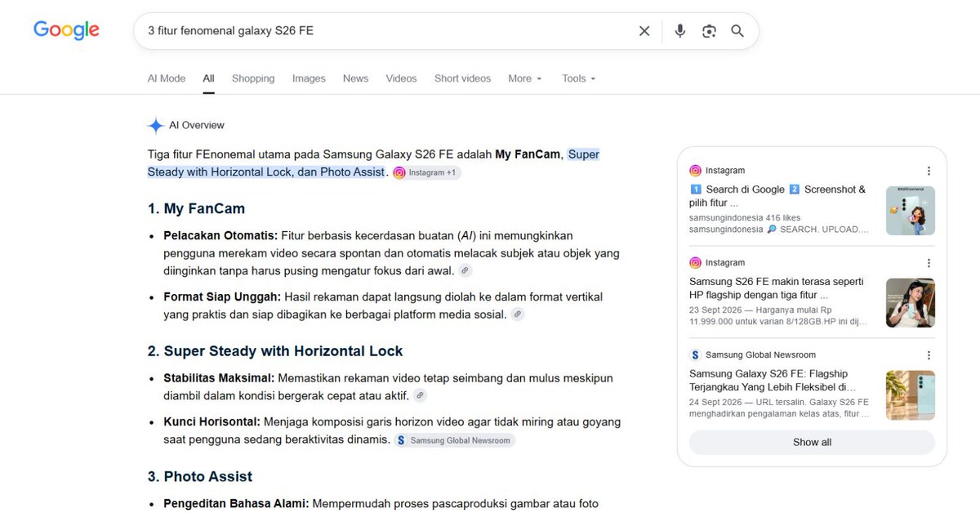Image resolution: width=980 pixels, height=513 pixels.
Task: Go to Google homepage via logo
Action: tap(66, 30)
